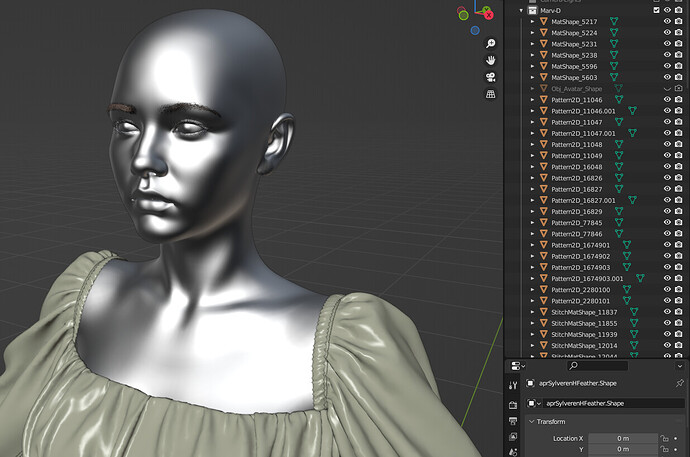
Task: Click the Marv-D collection icon
Action: [x=533, y=10]
